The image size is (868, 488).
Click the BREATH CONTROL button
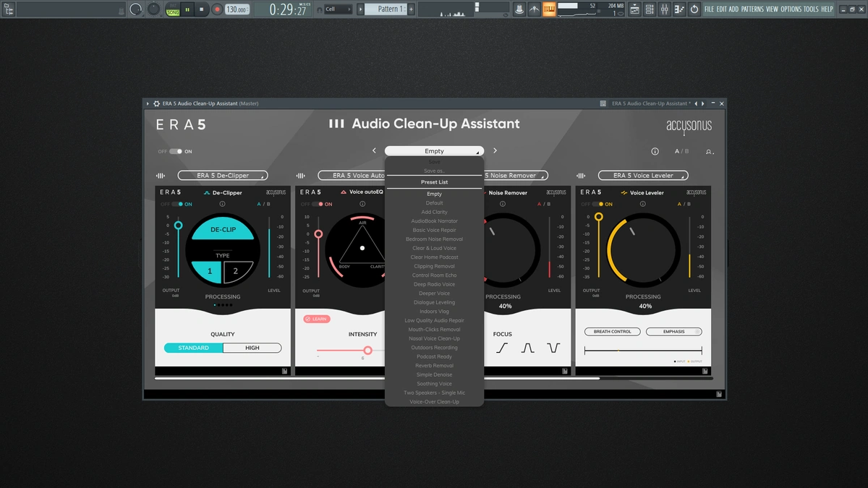613,332
